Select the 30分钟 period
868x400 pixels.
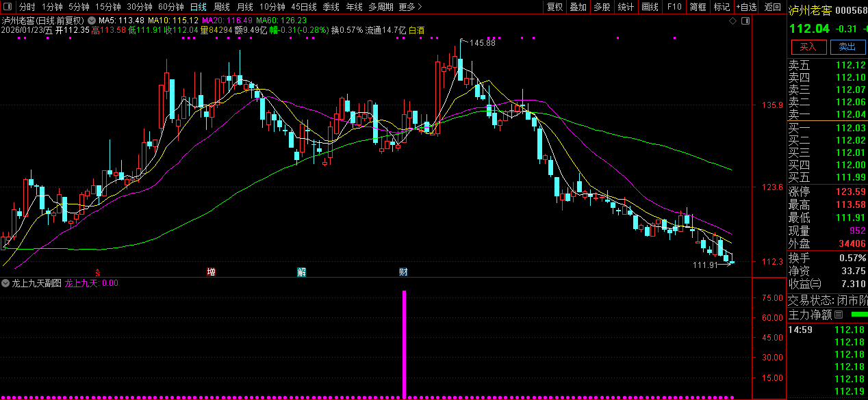point(140,7)
